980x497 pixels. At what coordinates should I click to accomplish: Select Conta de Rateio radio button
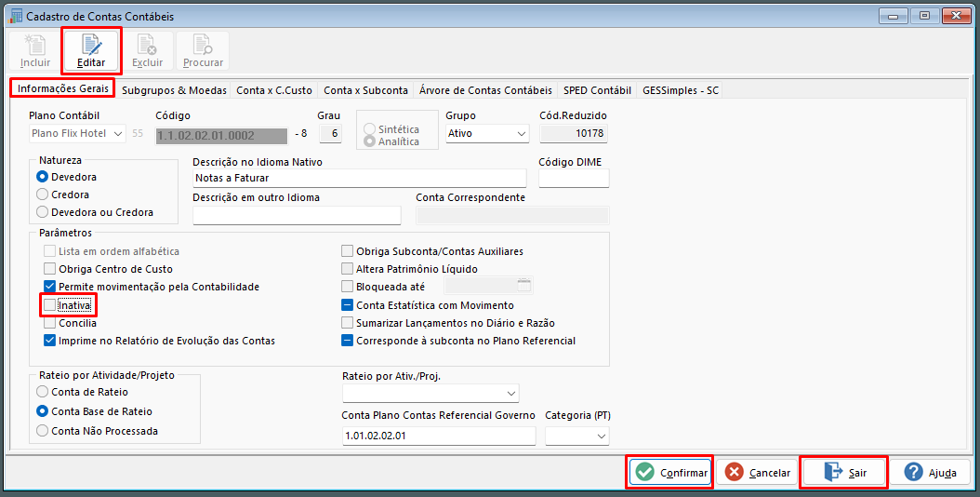click(43, 392)
